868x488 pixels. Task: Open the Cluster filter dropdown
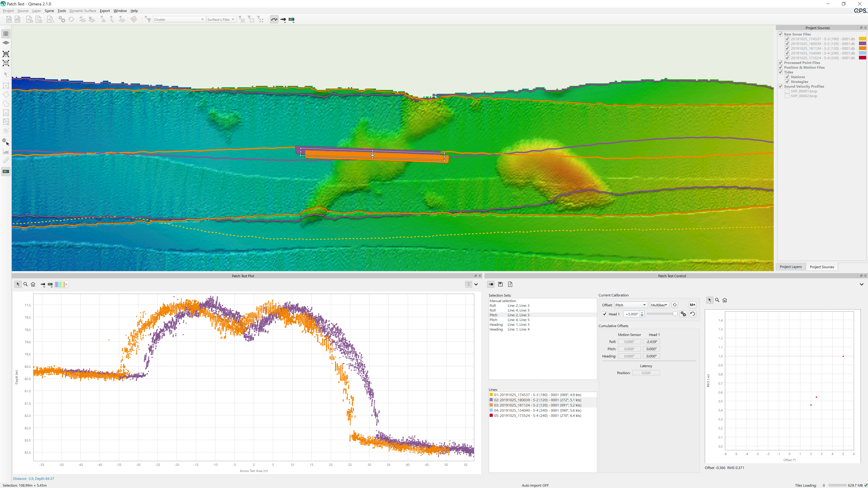click(179, 19)
